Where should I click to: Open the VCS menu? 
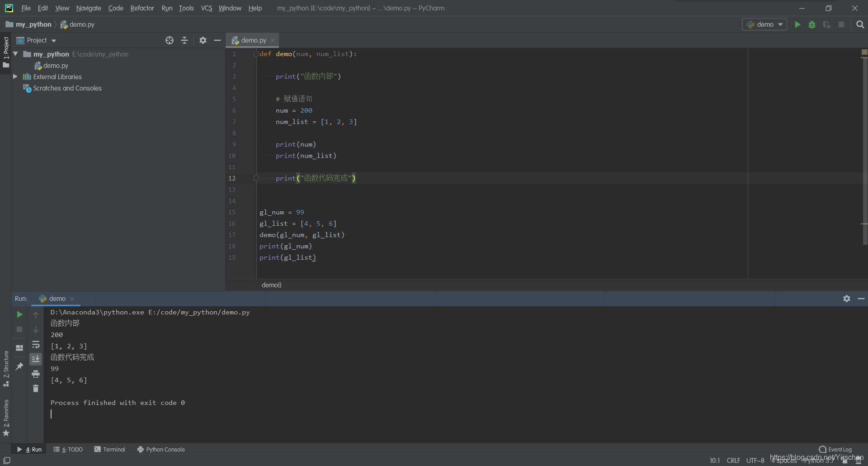tap(207, 8)
